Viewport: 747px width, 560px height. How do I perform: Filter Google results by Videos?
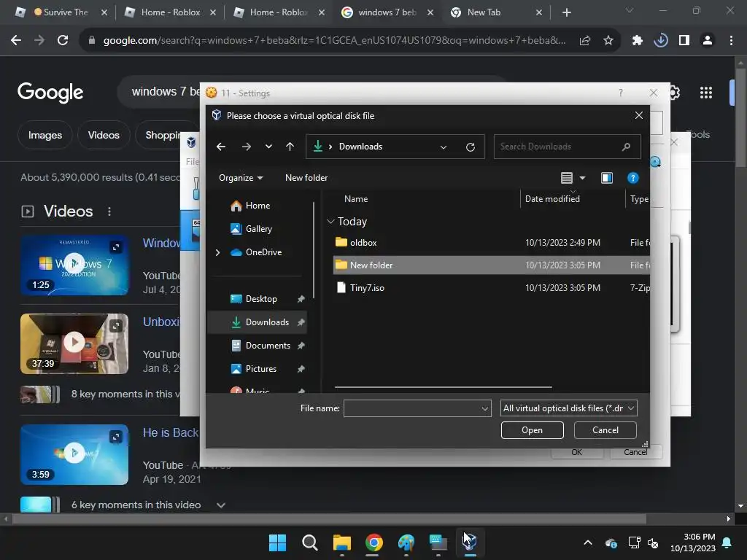104,135
